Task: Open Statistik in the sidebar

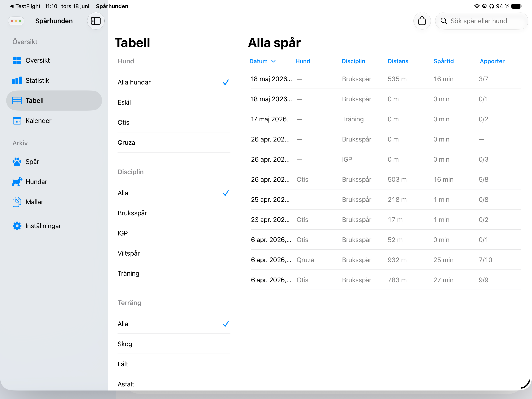Action: pyautogui.click(x=54, y=81)
